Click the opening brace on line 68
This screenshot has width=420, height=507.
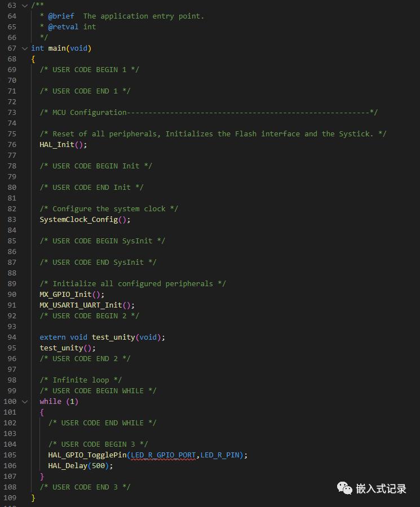tap(33, 59)
